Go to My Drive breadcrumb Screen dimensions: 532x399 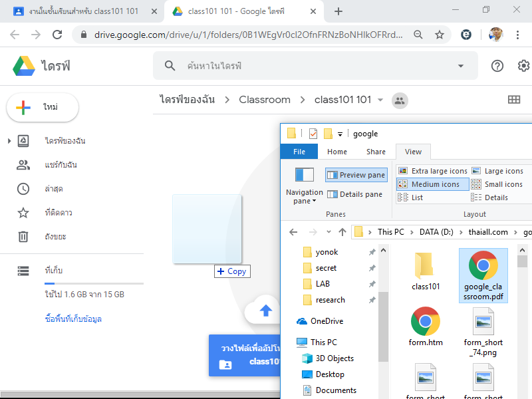pos(188,100)
